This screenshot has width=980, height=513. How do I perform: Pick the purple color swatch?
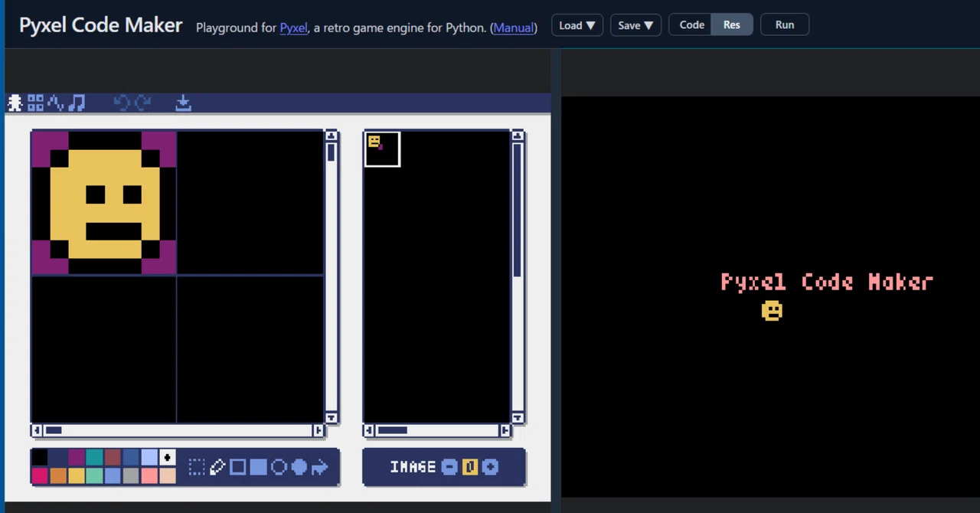[77, 458]
